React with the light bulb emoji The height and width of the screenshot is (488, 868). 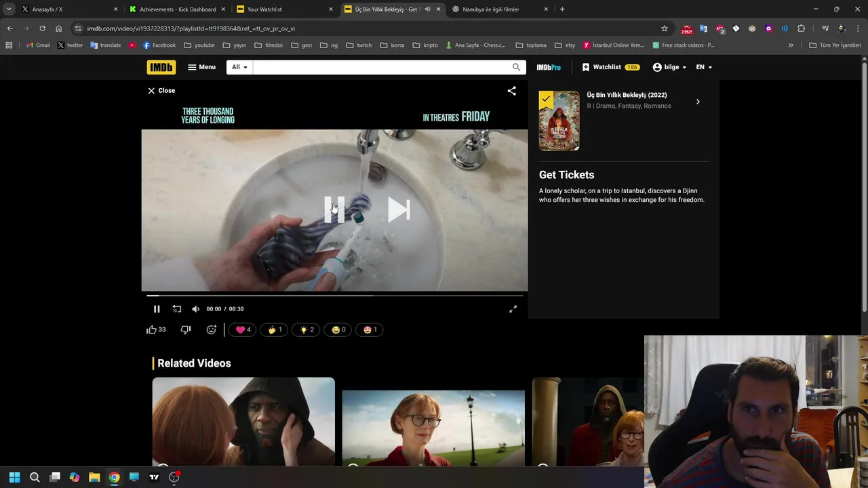tap(307, 330)
